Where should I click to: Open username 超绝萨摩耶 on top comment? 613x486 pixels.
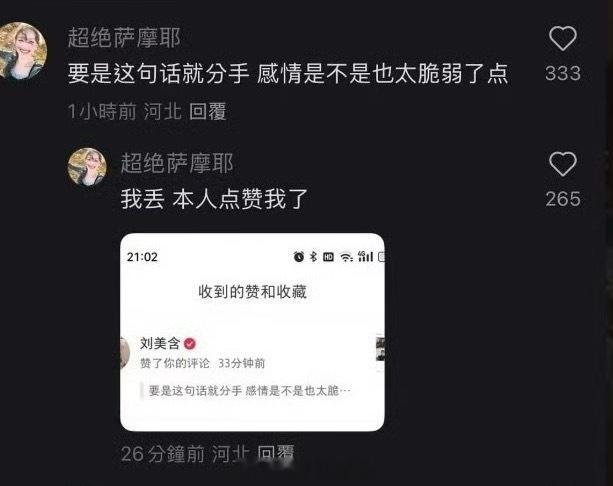(x=124, y=38)
